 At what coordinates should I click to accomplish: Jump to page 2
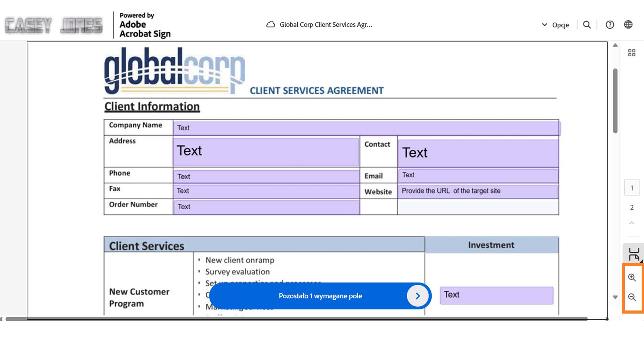632,207
